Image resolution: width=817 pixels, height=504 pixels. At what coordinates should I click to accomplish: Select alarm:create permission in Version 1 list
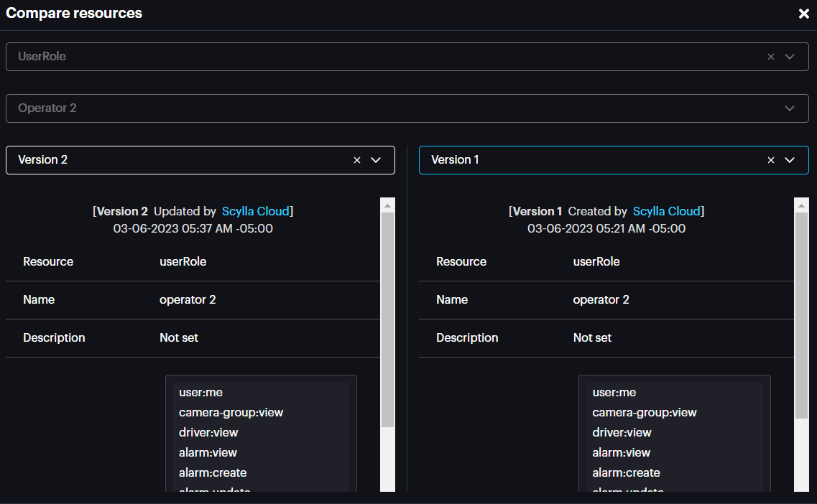626,472
